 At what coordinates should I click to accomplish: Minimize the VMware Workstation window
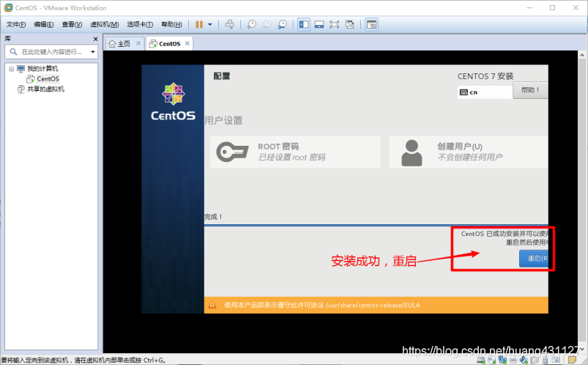tap(529, 7)
